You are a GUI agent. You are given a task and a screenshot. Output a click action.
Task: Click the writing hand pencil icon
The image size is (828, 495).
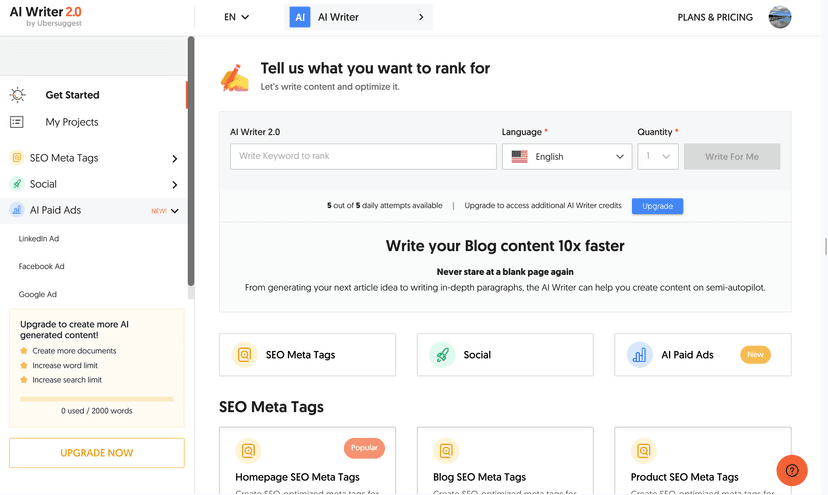(234, 78)
